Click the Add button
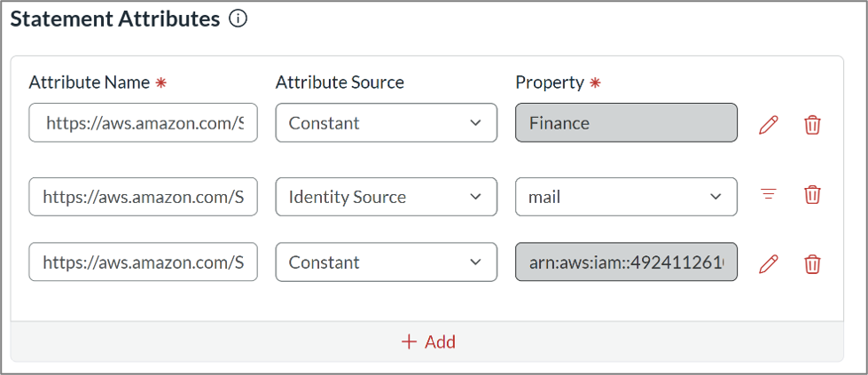The image size is (868, 375). pos(427,342)
